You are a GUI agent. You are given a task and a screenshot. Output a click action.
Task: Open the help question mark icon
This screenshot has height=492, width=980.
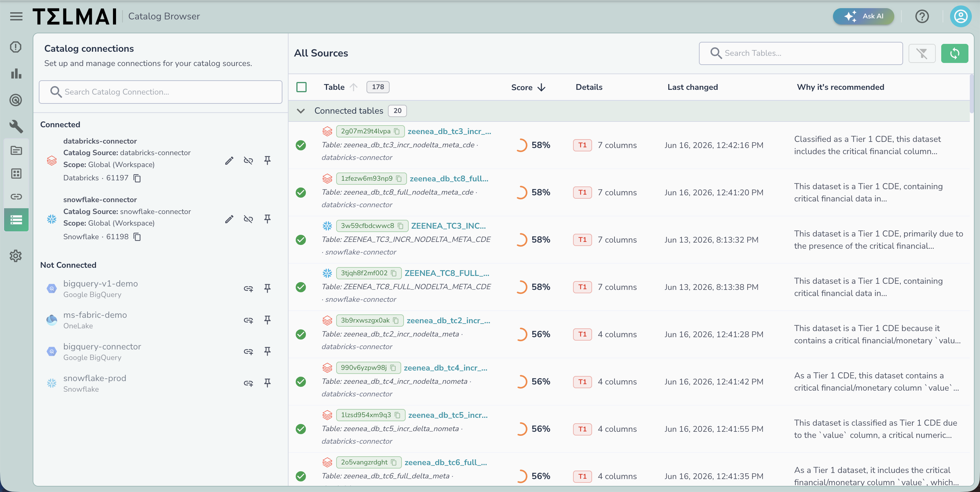point(922,16)
